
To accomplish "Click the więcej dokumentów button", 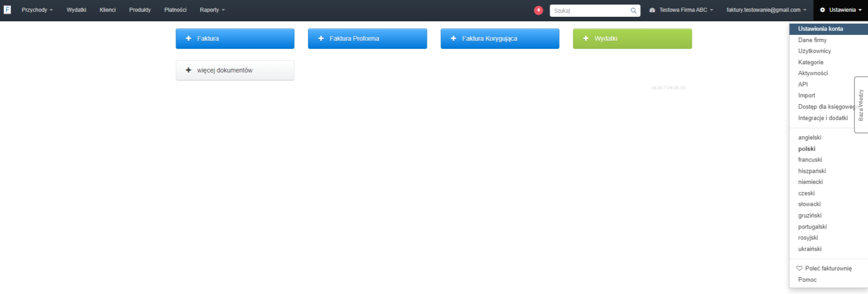I will (x=235, y=71).
